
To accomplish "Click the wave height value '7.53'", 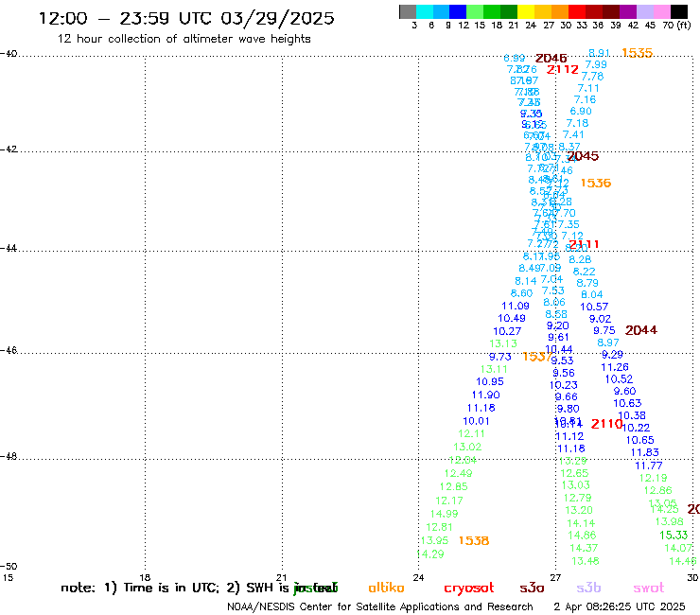I will 553,290.
